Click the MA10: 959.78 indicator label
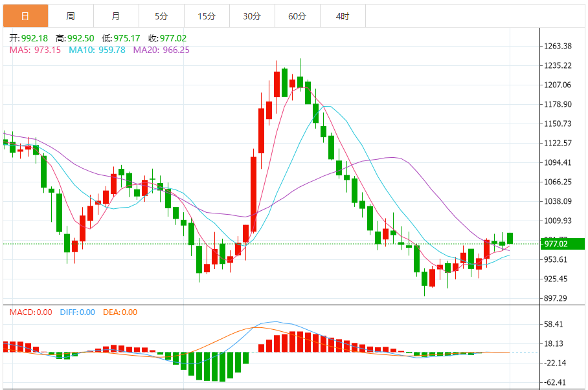The height and width of the screenshot is (390, 588). click(96, 50)
